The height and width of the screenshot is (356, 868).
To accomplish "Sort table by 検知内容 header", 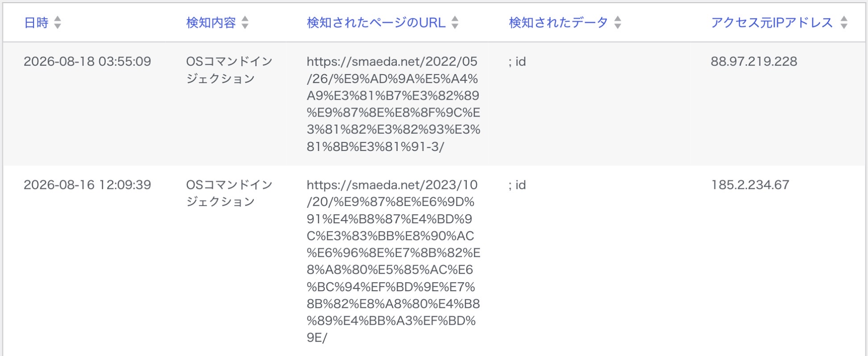I will click(x=211, y=22).
